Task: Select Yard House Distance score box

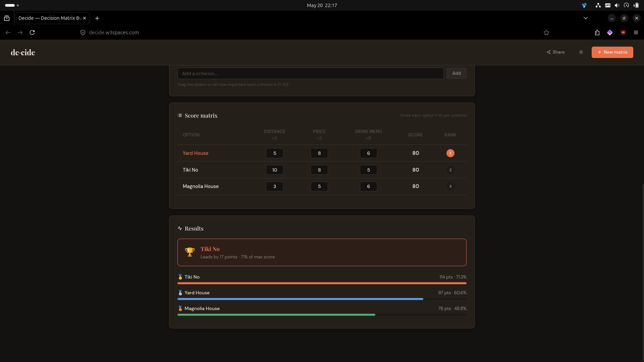Action: [274, 153]
